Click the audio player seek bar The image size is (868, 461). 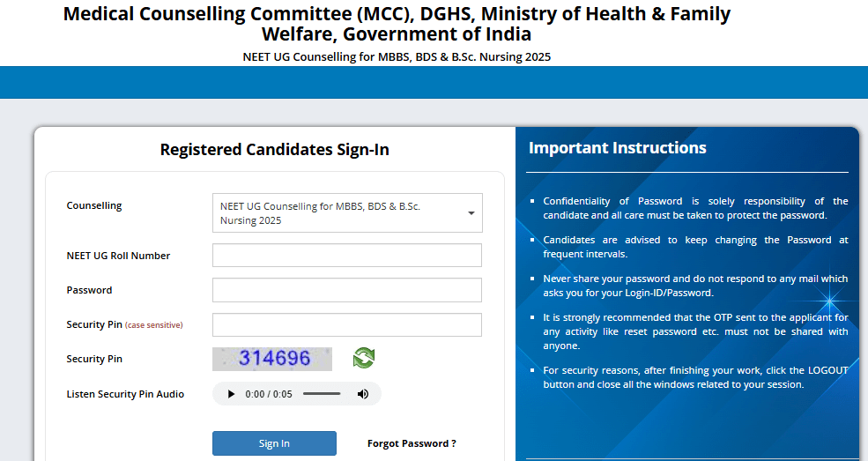[x=322, y=394]
